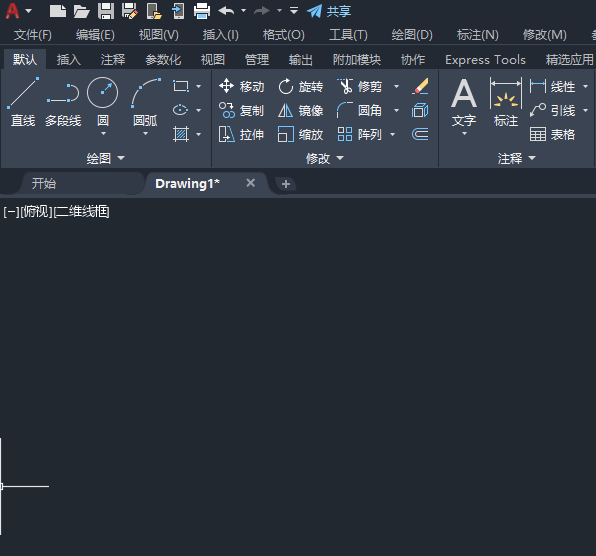Click the Move (移动) tool
Screen dimensions: 596x556
point(242,87)
